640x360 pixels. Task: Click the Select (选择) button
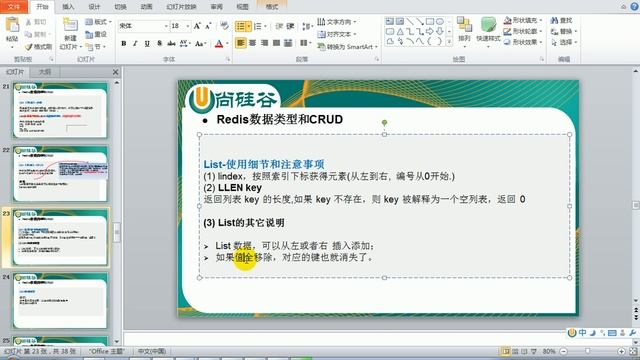click(x=564, y=42)
